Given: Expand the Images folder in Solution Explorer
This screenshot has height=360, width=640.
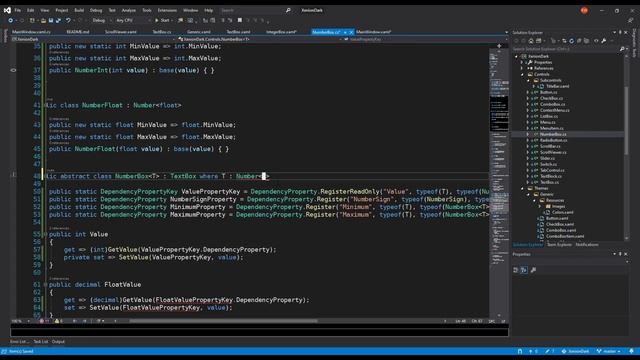Looking at the screenshot, I should (x=540, y=206).
